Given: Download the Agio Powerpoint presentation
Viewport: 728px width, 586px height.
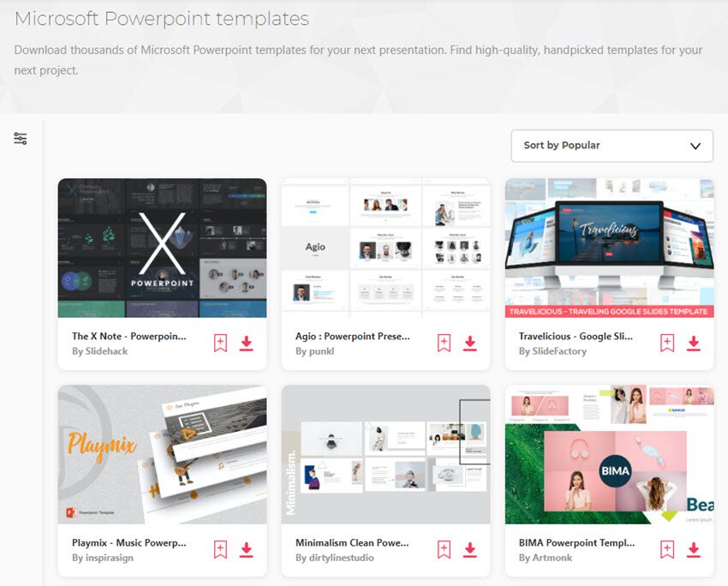Looking at the screenshot, I should coord(469,344).
